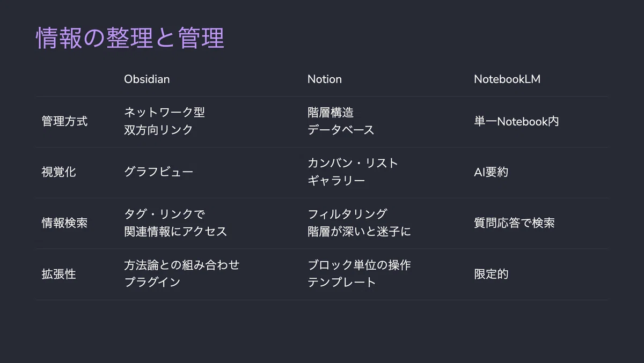Click the 情報検索 row label
This screenshot has width=644, height=363.
(64, 223)
